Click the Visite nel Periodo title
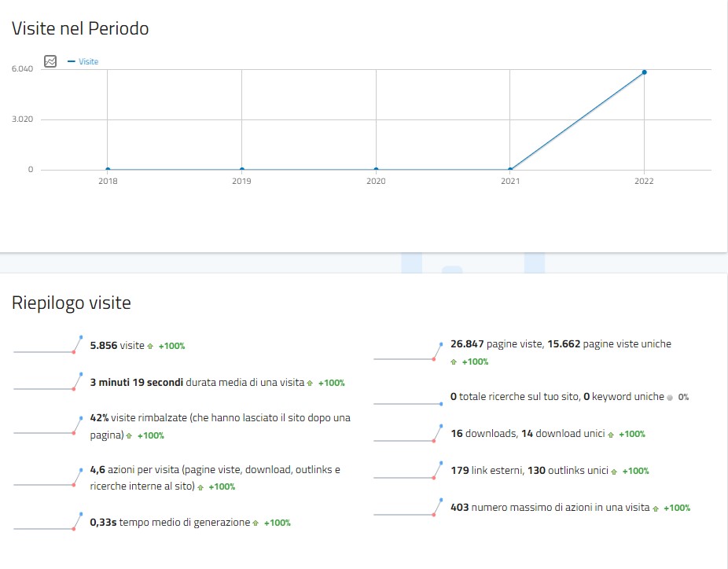Screen dimensions: 728x569 click(80, 28)
